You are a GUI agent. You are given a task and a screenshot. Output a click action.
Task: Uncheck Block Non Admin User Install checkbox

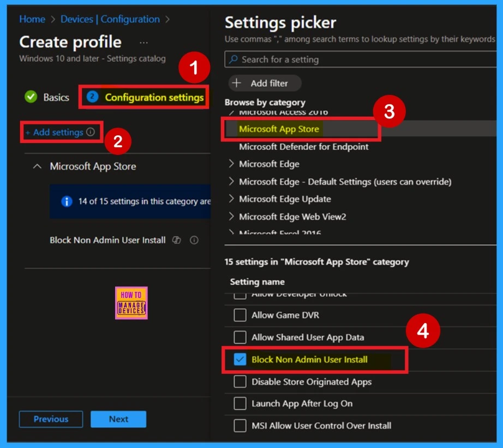coord(240,360)
